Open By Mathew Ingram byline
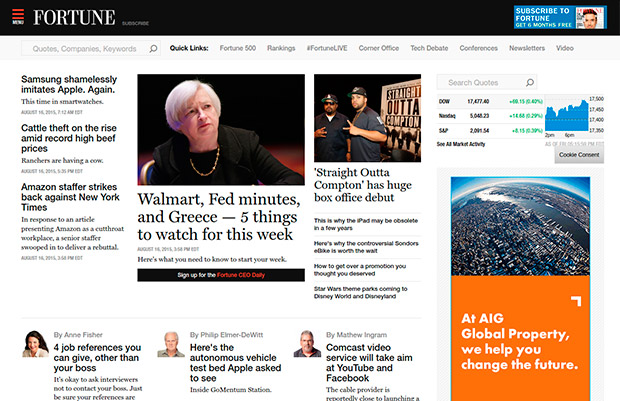The image size is (620, 401). [356, 335]
